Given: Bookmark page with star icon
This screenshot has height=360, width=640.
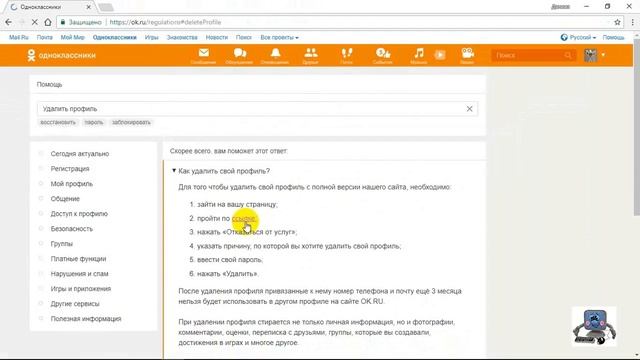Looking at the screenshot, I should (x=618, y=22).
